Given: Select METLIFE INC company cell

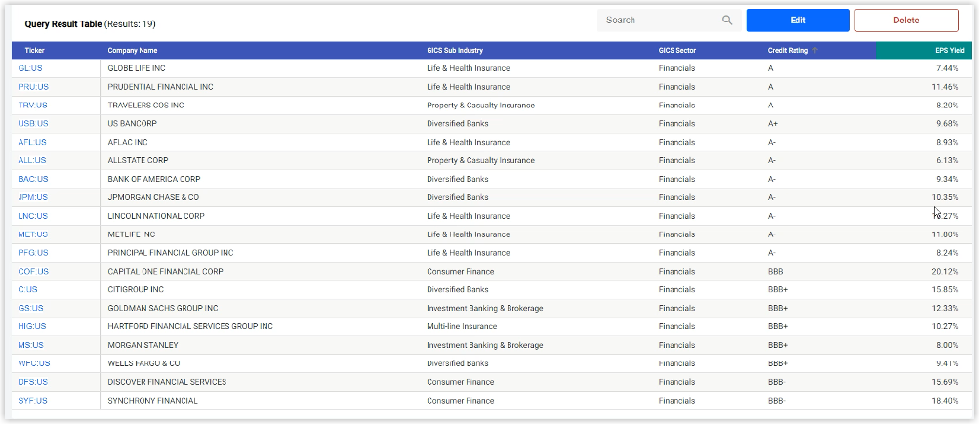Looking at the screenshot, I should (132, 234).
